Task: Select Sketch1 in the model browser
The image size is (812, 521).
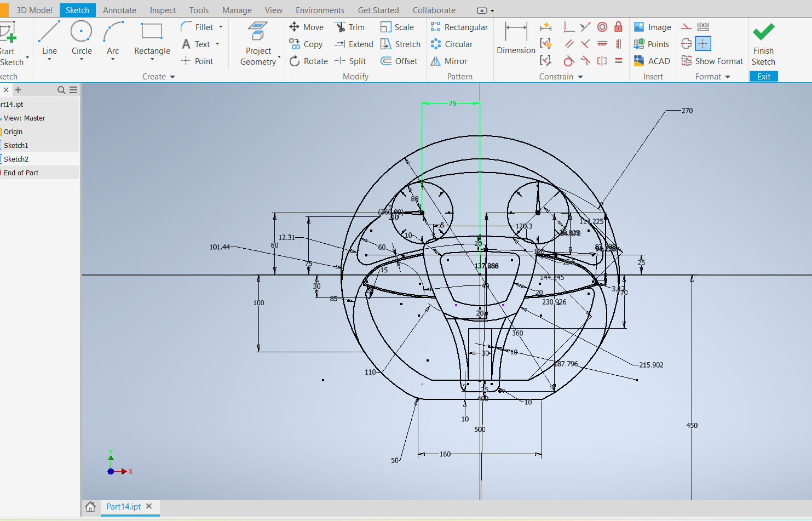Action: [x=16, y=145]
